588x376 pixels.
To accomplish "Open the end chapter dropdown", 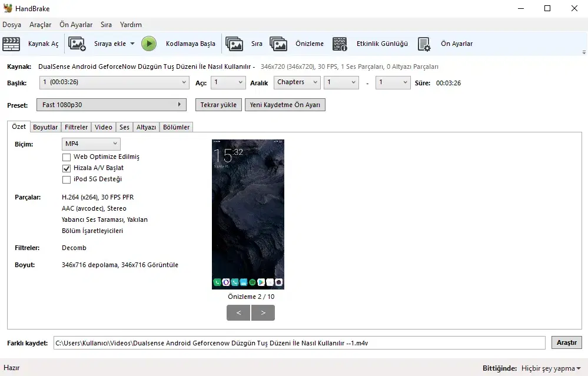I will click(x=393, y=82).
